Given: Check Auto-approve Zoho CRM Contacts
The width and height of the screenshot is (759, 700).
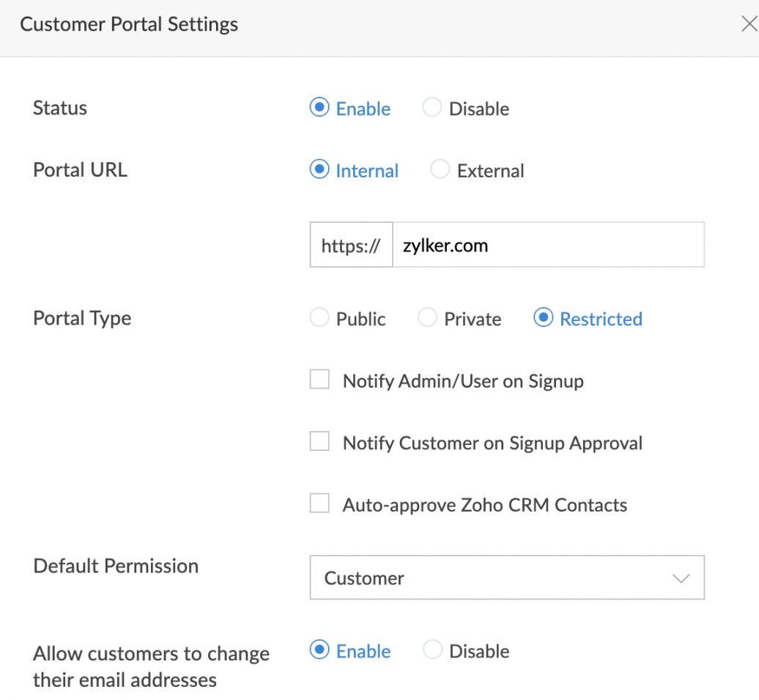Looking at the screenshot, I should click(319, 504).
